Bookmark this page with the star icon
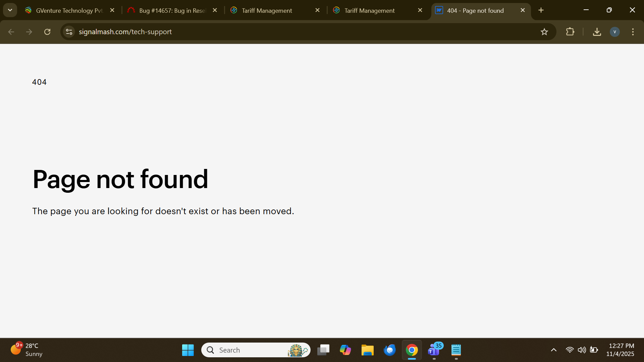Screen dimensions: 644x362 click(544, 32)
